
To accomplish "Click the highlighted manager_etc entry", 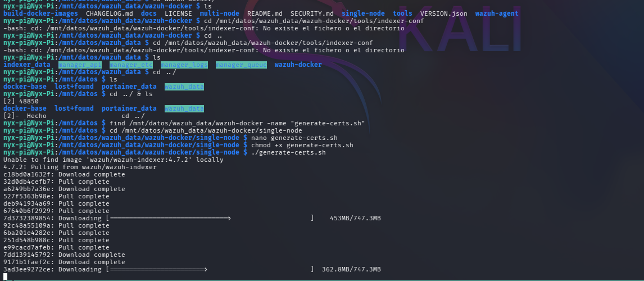I will (x=131, y=65).
